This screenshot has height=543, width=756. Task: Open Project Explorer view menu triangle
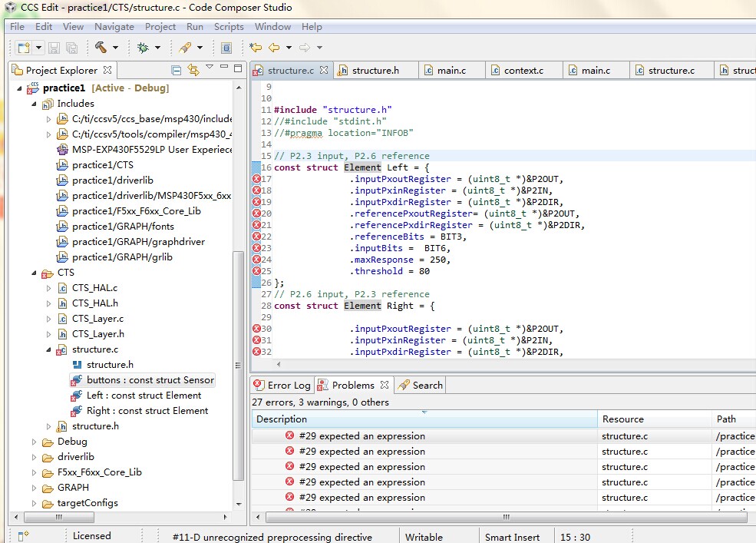[210, 68]
